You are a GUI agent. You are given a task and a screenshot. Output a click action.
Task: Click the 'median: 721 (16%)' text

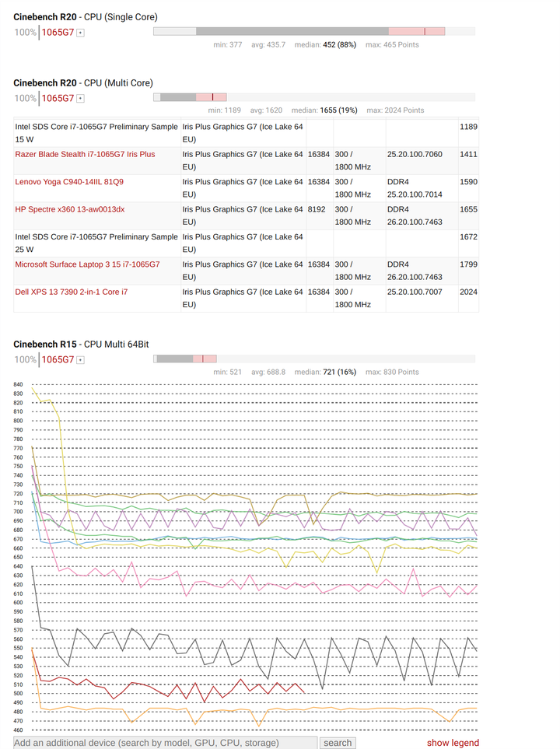click(325, 372)
